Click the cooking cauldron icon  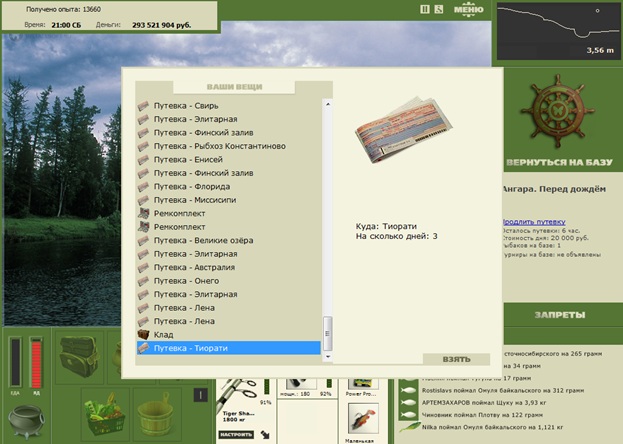(26, 421)
